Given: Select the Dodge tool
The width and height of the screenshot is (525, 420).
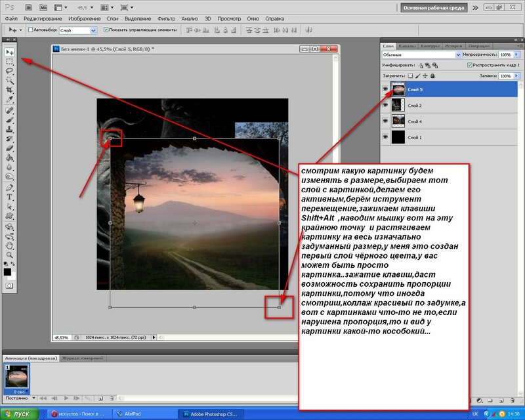Looking at the screenshot, I should pyautogui.click(x=9, y=176).
